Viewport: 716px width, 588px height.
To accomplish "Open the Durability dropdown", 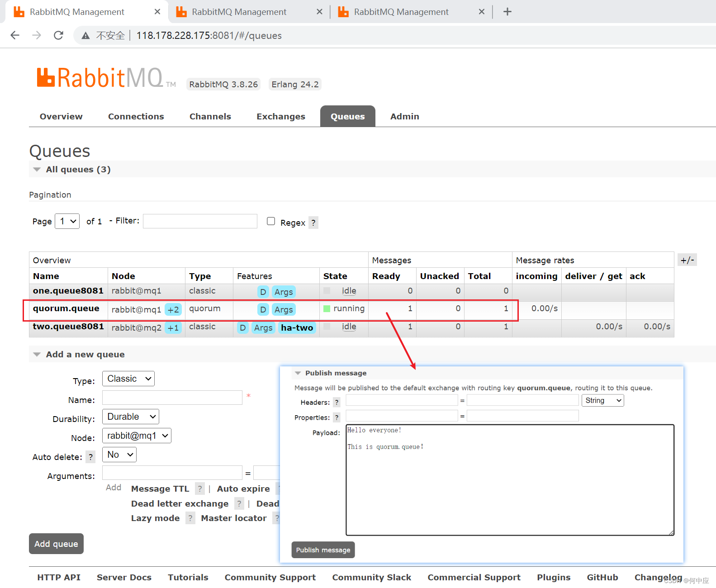I will [131, 417].
